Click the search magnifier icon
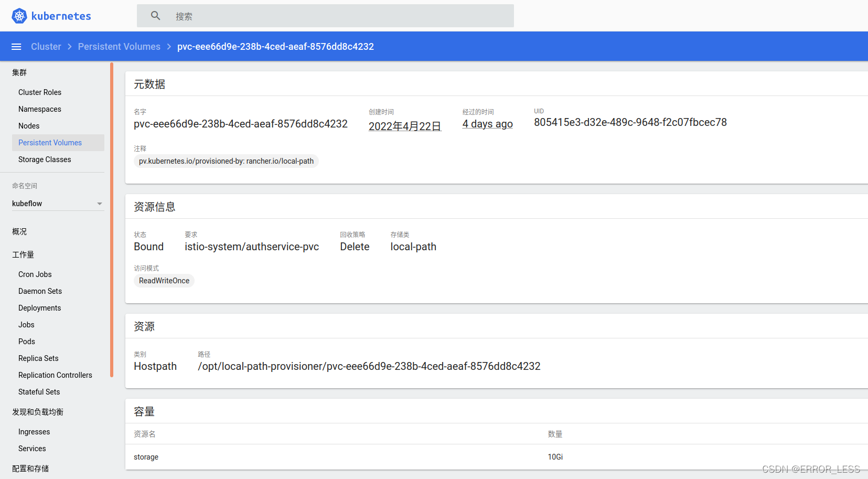 pos(156,16)
